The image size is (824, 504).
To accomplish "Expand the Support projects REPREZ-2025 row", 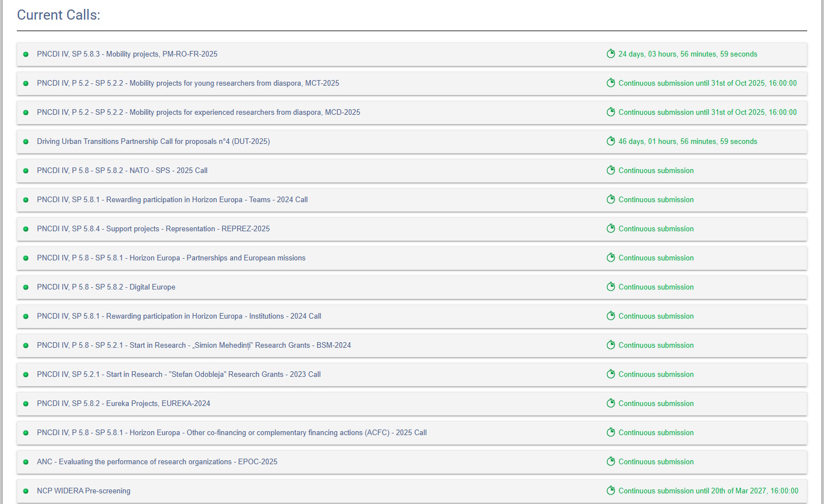I will pos(153,229).
